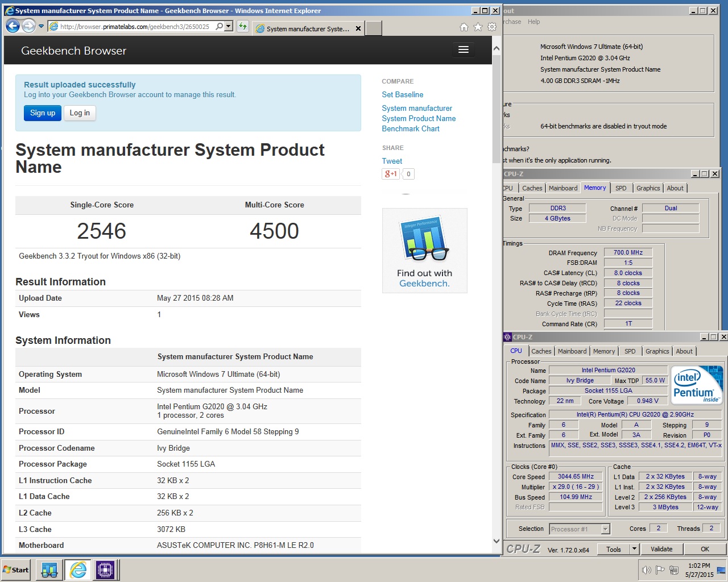Open the Internet Explorer taskbar icon

click(x=78, y=570)
